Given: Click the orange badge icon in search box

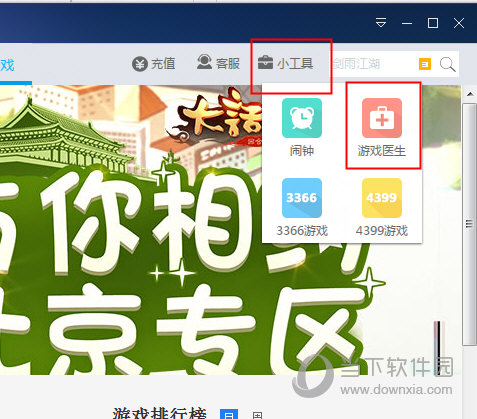Looking at the screenshot, I should click(425, 64).
